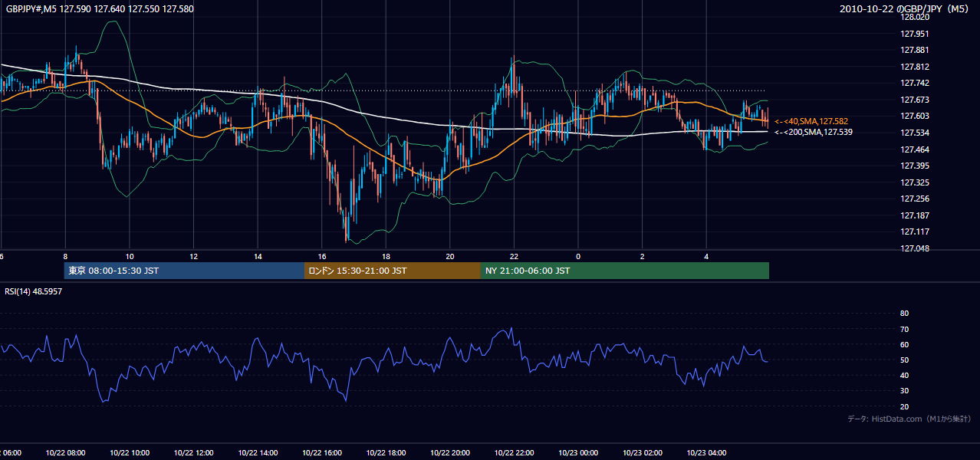This screenshot has width=980, height=460.
Task: Click the RSI 60 level label
Action: (x=904, y=344)
